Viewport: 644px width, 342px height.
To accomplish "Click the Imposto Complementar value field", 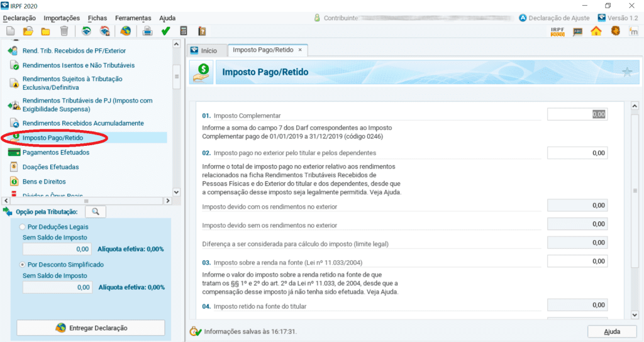I will (x=577, y=114).
